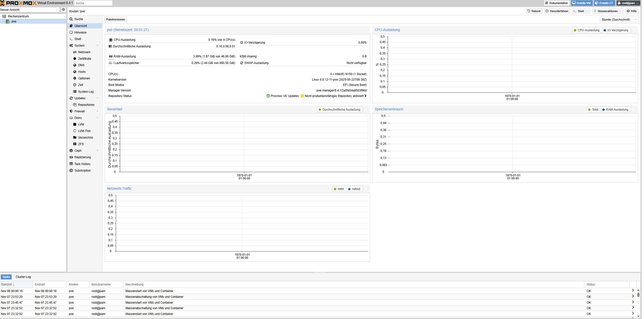
Task: Open the Zertifikate page
Action: [x=84, y=59]
